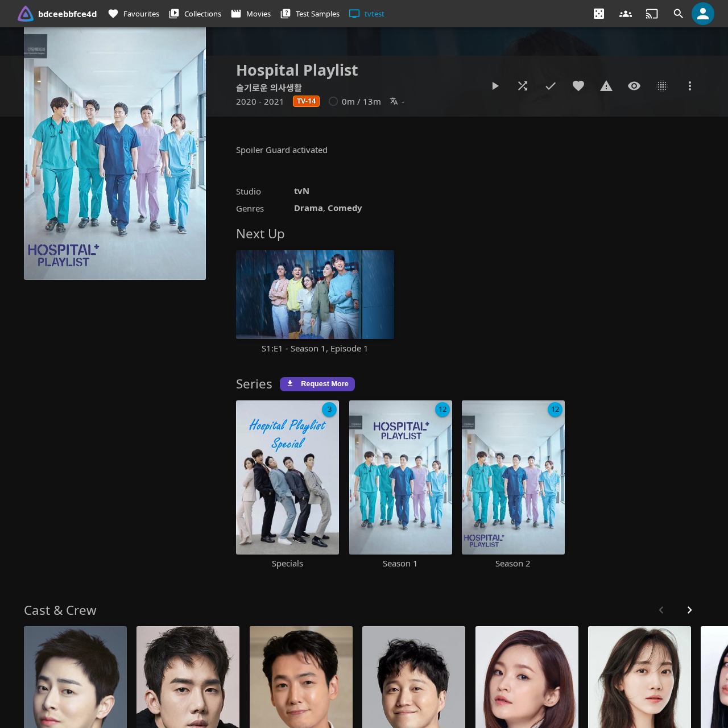Shuffle episodes with the shuffle icon
The image size is (728, 728).
coord(523,86)
